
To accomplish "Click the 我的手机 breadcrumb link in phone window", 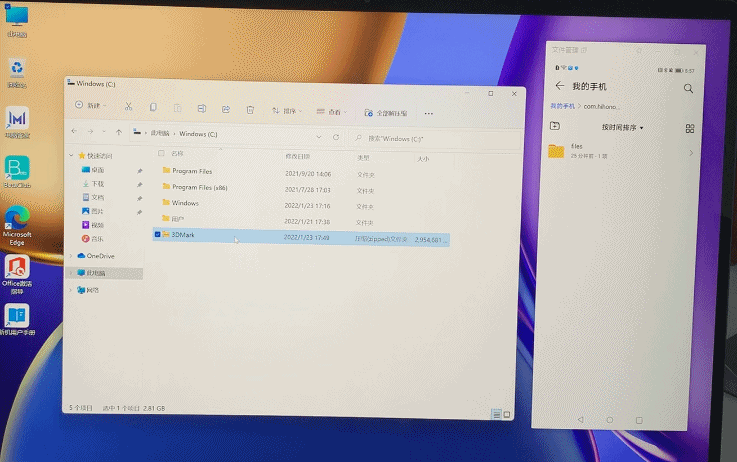I will [x=562, y=106].
